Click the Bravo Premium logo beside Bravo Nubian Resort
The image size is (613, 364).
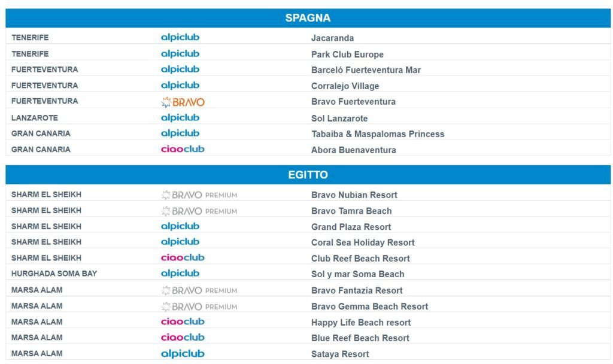coord(199,195)
